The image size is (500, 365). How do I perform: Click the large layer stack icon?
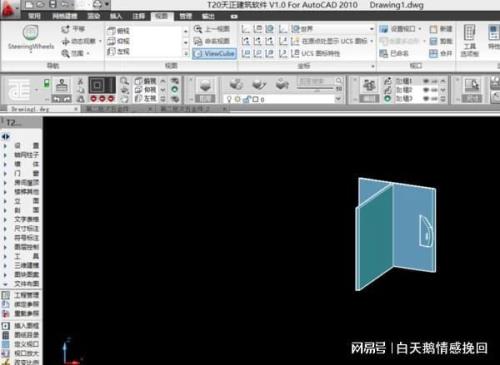tap(205, 85)
